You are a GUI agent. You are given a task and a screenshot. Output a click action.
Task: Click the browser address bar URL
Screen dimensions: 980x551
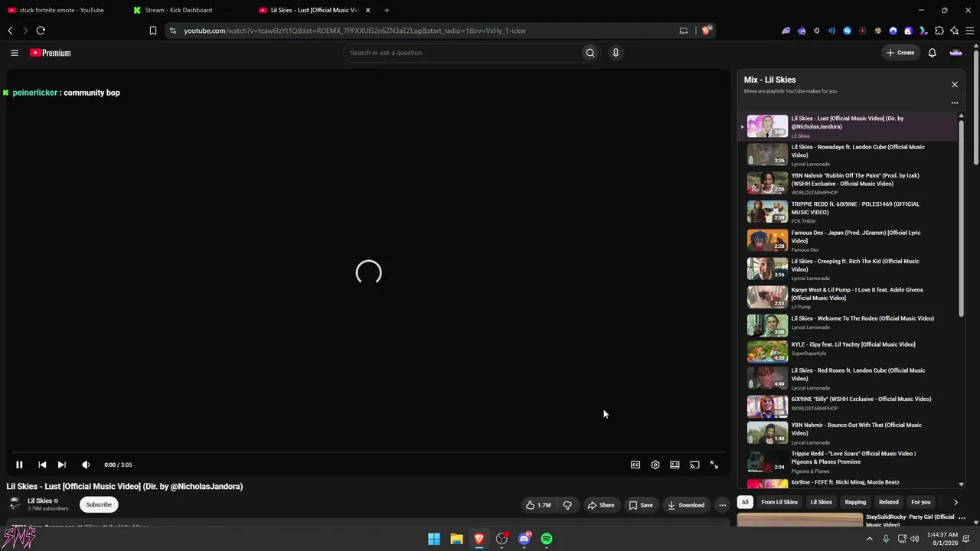(x=354, y=31)
